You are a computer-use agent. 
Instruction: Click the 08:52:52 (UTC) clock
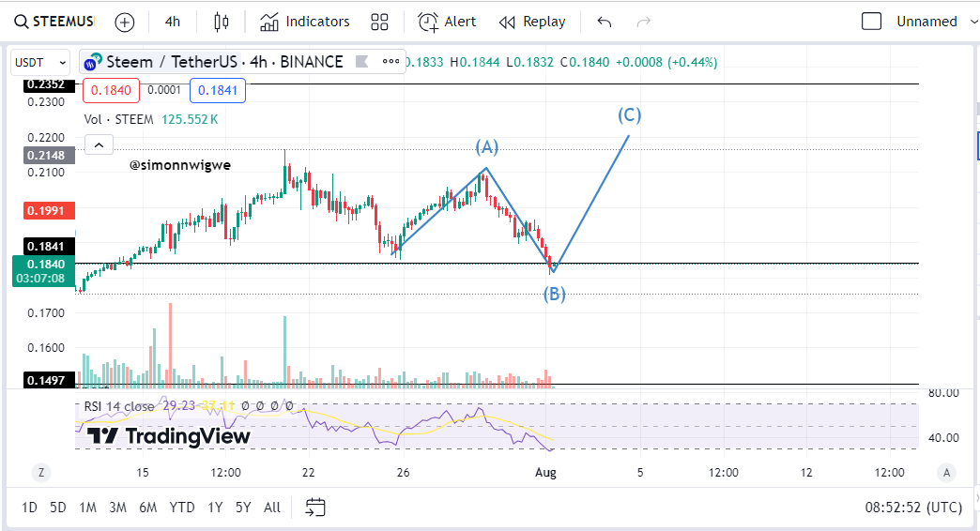(913, 508)
